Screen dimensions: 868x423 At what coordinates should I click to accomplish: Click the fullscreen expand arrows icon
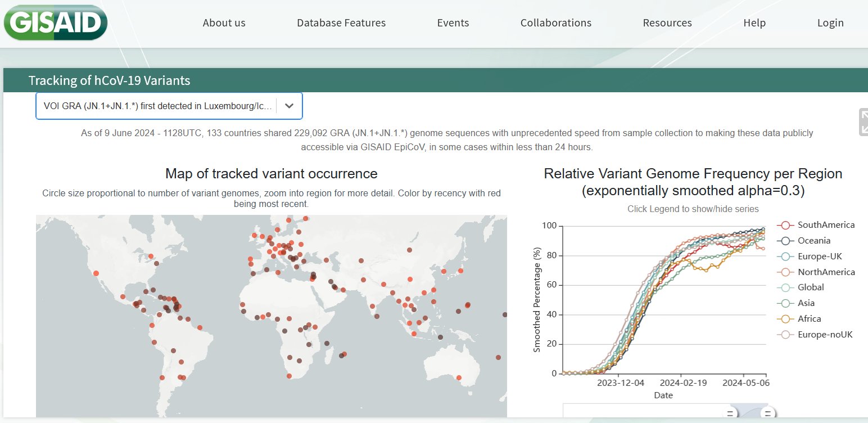(x=863, y=122)
